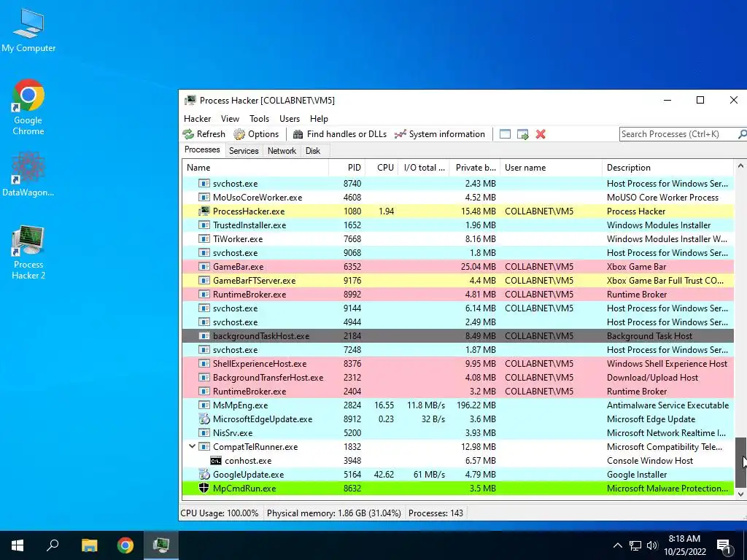This screenshot has height=560, width=747.
Task: Select the GameBar.exe process icon
Action: (204, 267)
